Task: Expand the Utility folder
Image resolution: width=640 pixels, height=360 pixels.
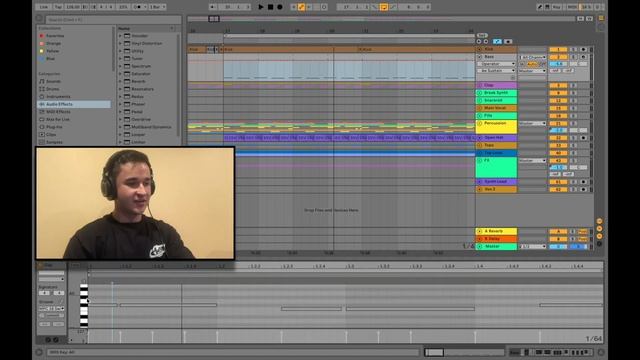Action: pyautogui.click(x=120, y=51)
